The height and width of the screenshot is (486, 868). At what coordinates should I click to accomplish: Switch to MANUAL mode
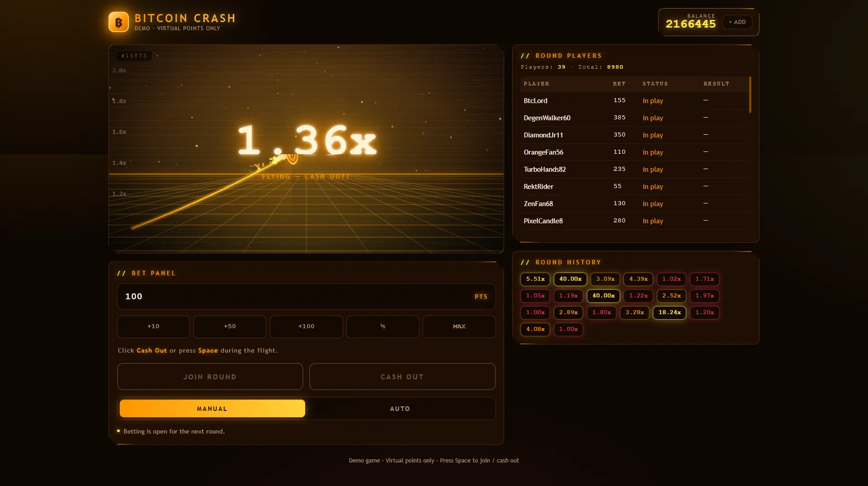212,409
